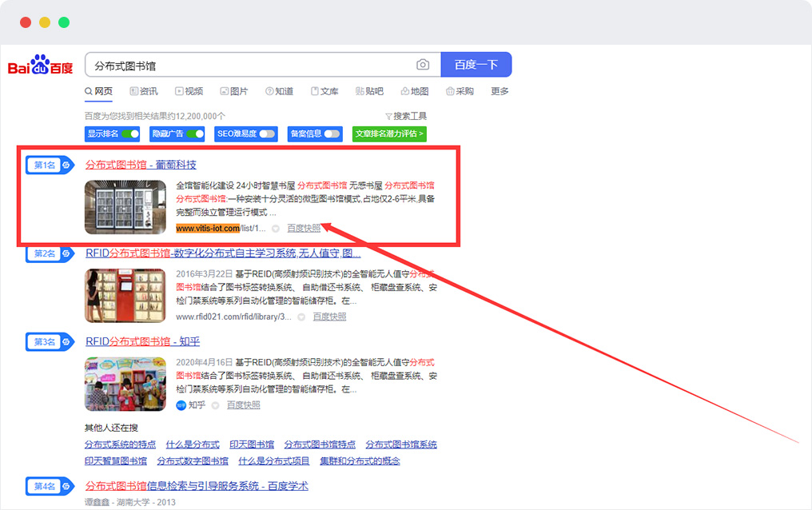Click the 文章排名潜力评估 button

pyautogui.click(x=389, y=134)
